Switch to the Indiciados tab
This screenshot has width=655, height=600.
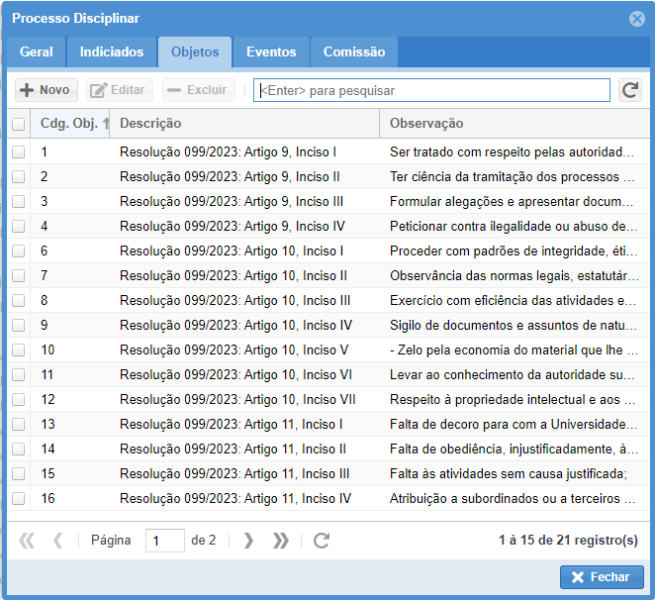pos(112,52)
